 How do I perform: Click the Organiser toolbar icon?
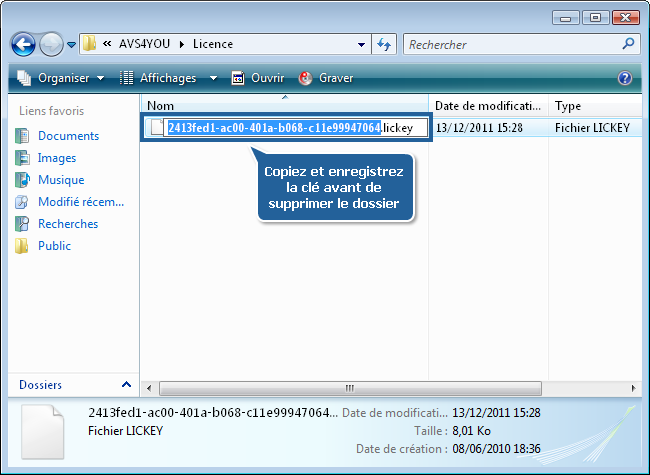(24, 78)
